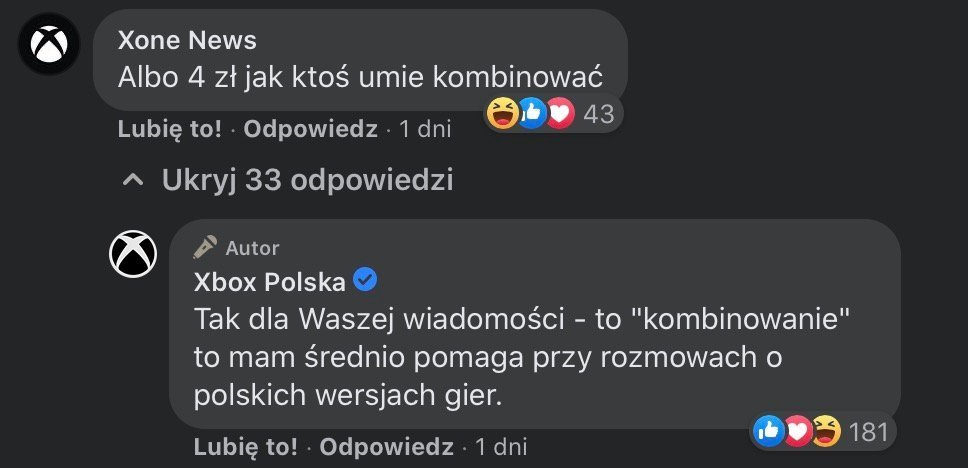This screenshot has height=468, width=968.
Task: Reply to Xone News comment via "Odpowiedz"
Action: [x=311, y=129]
